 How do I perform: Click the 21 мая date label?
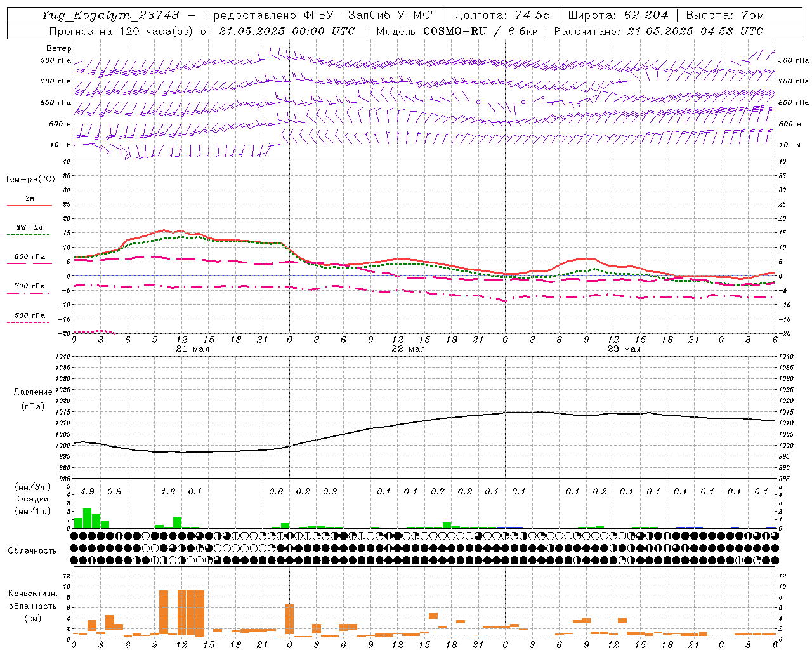[x=193, y=349]
